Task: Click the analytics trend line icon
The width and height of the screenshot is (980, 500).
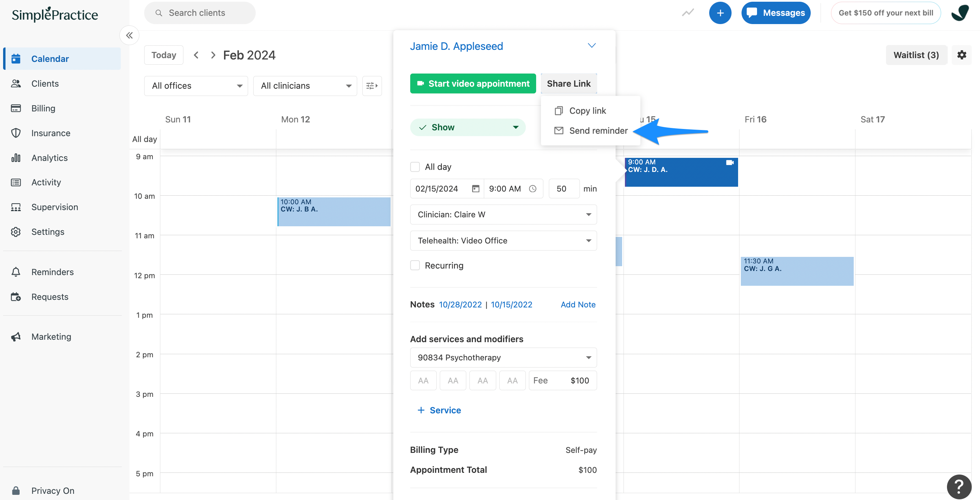Action: click(x=688, y=13)
